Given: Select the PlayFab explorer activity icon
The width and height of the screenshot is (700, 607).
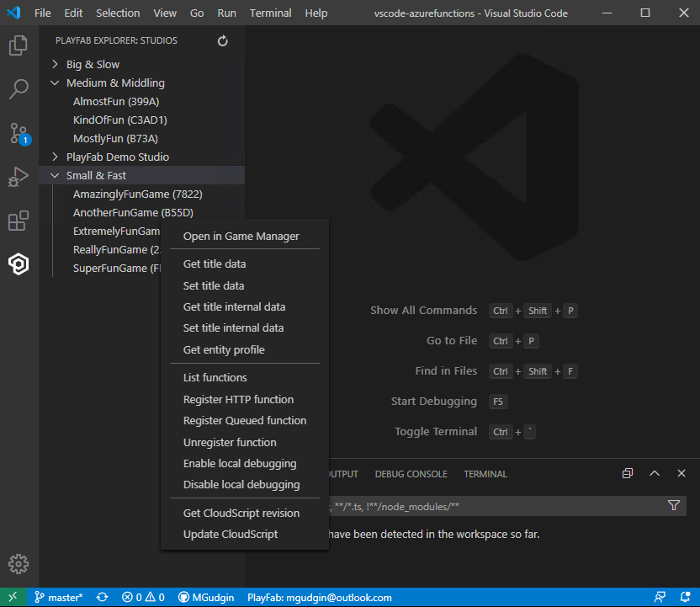Looking at the screenshot, I should [19, 264].
